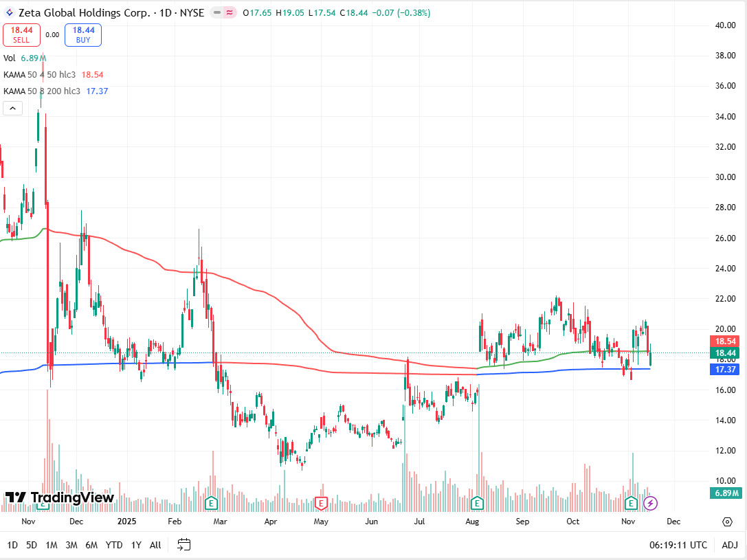Screen dimensions: 747x560
Task: Click the change value −0.07 (−0.38%)
Action: [x=401, y=13]
